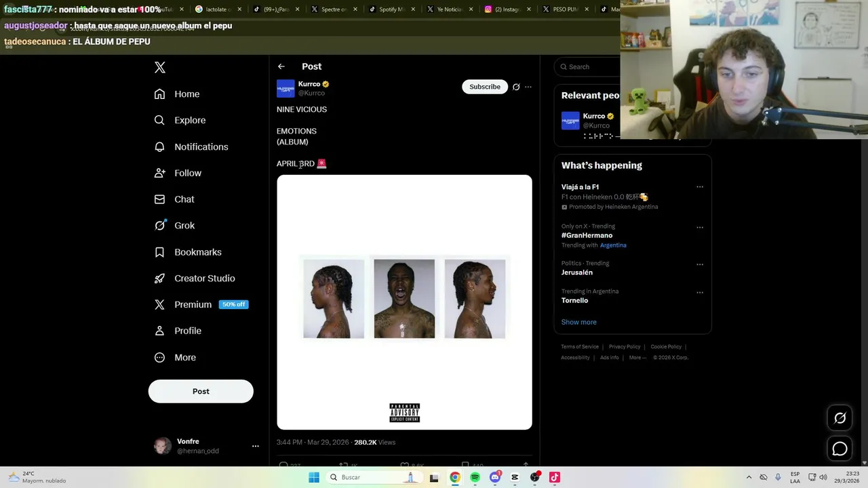This screenshot has height=488, width=868.
Task: Open Vonfre account options menu
Action: click(256, 446)
